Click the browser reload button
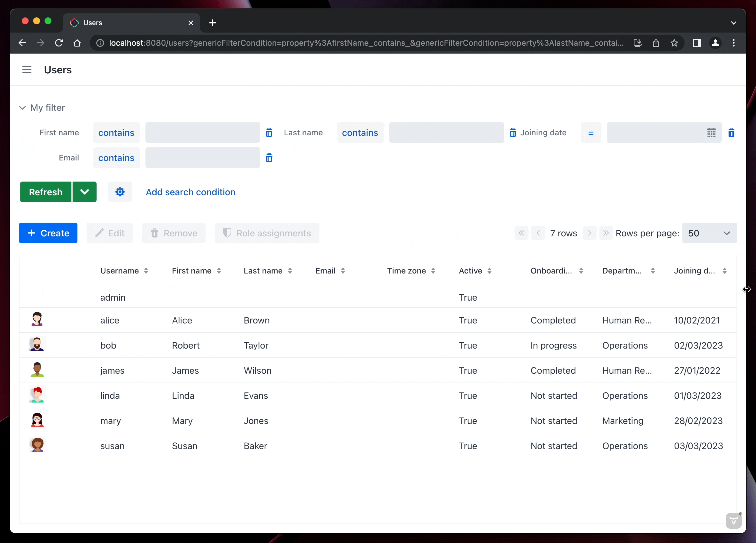The image size is (756, 543). [x=59, y=43]
